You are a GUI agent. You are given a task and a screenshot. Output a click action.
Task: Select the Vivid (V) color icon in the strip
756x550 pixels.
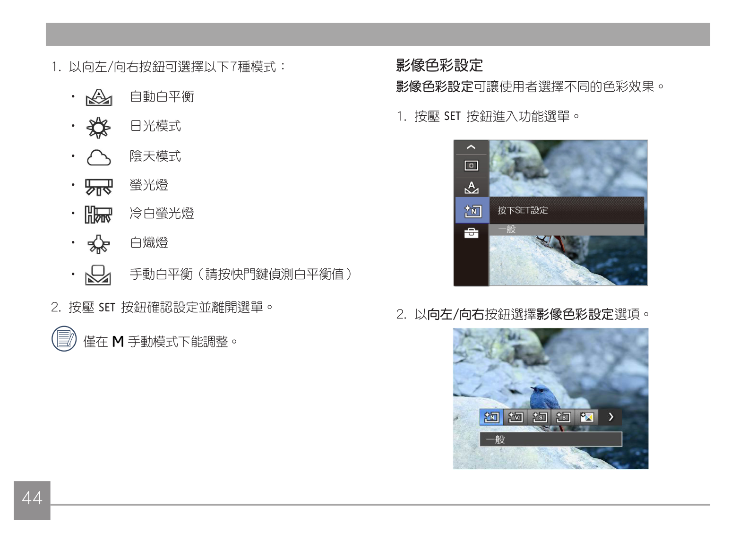click(515, 417)
